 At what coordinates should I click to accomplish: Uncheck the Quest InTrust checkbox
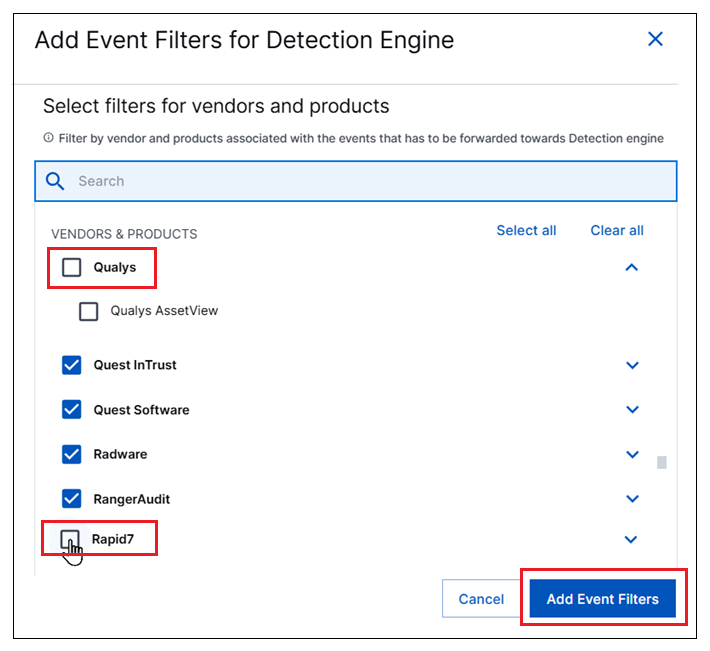pyautogui.click(x=72, y=365)
